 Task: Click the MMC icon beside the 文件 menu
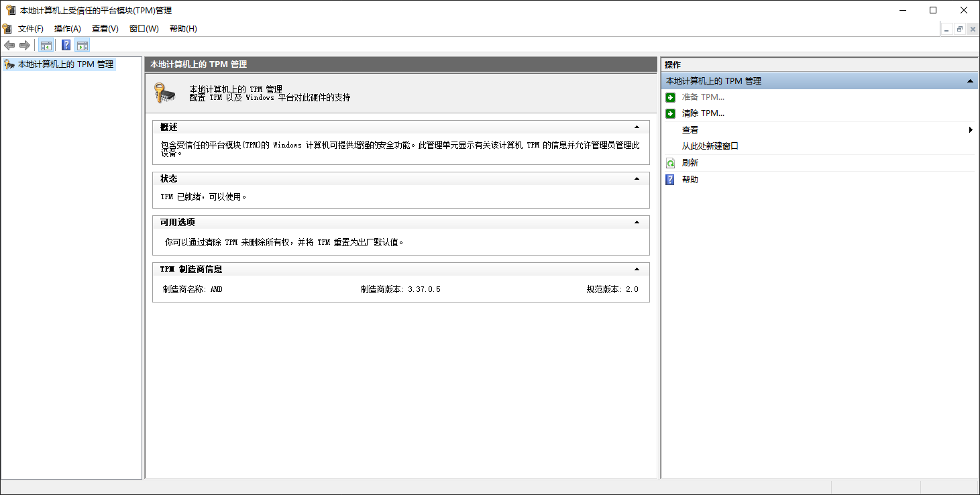(7, 28)
